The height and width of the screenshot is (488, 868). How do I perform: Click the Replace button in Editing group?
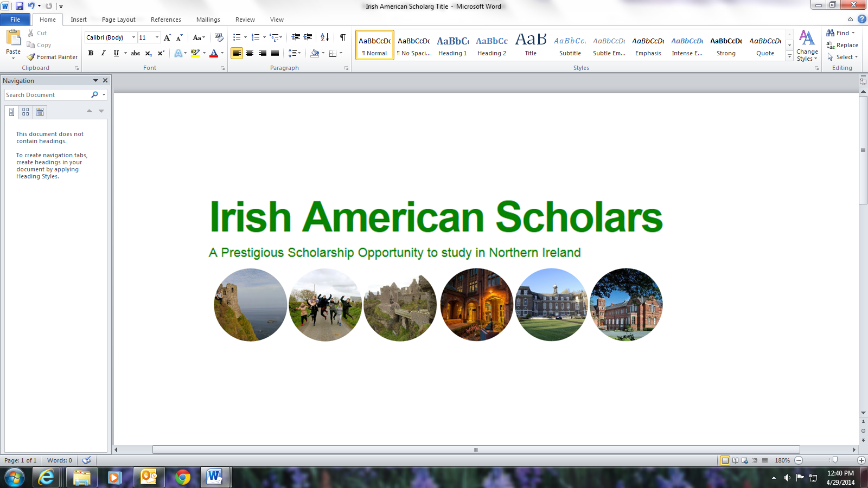[842, 45]
